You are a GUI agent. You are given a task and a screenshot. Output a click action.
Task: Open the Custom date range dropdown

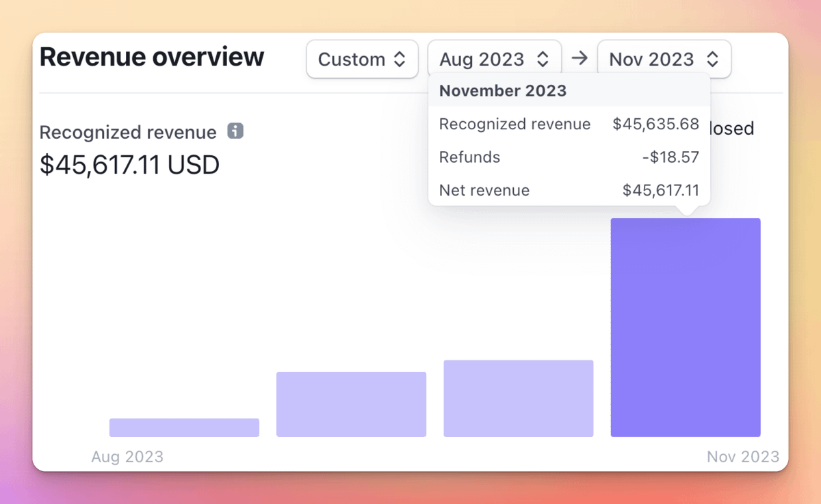pos(362,59)
